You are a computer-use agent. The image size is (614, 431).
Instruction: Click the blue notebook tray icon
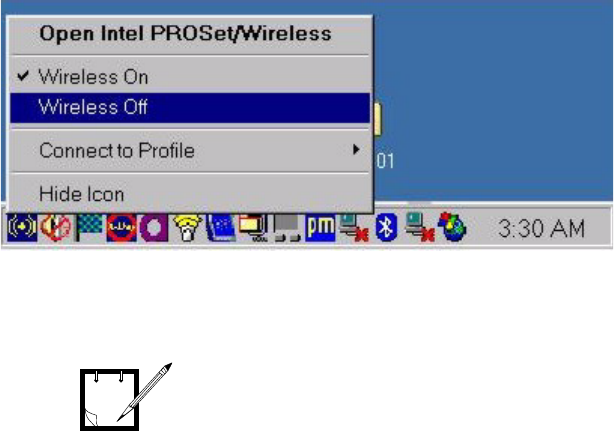(221, 227)
